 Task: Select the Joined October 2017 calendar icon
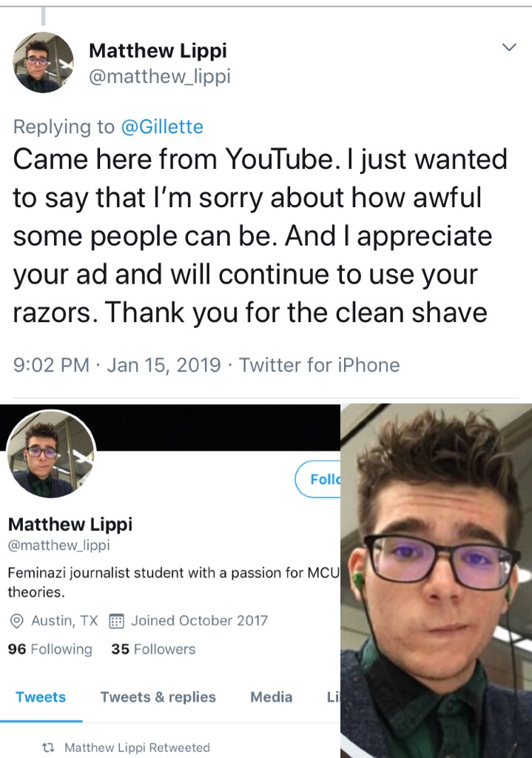tap(116, 621)
